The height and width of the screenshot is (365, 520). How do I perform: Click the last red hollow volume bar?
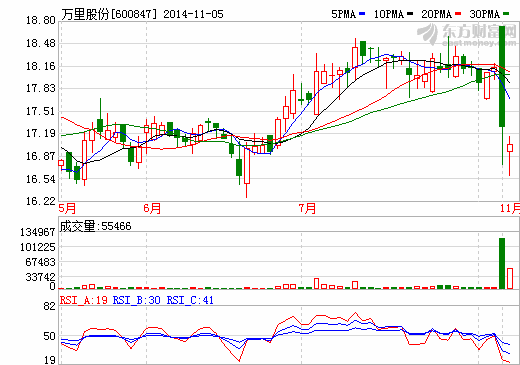coord(510,278)
